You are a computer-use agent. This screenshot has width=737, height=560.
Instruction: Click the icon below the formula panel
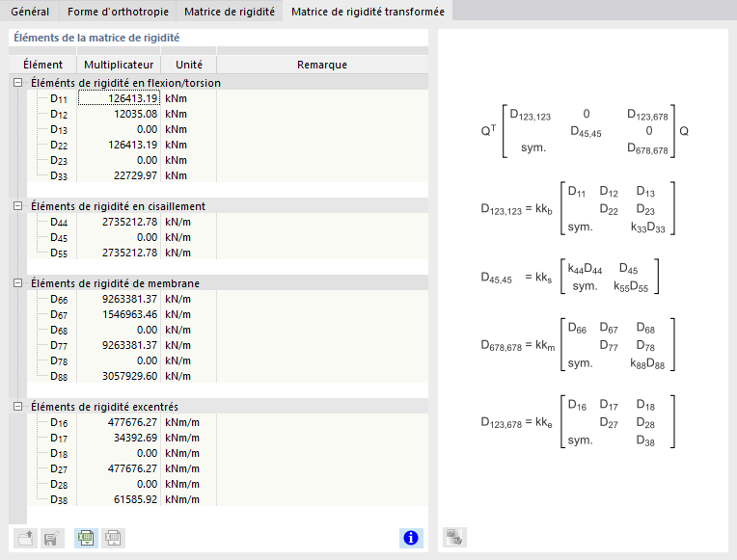click(454, 539)
